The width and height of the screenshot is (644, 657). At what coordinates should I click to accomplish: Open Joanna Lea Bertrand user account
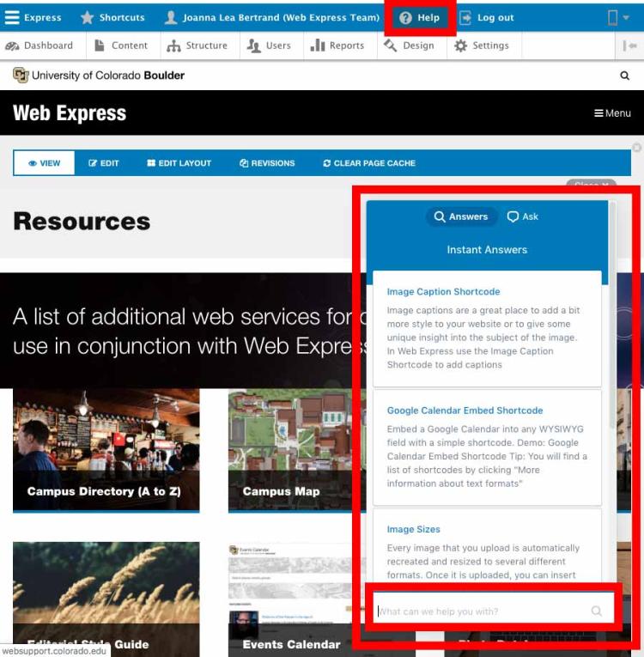272,17
